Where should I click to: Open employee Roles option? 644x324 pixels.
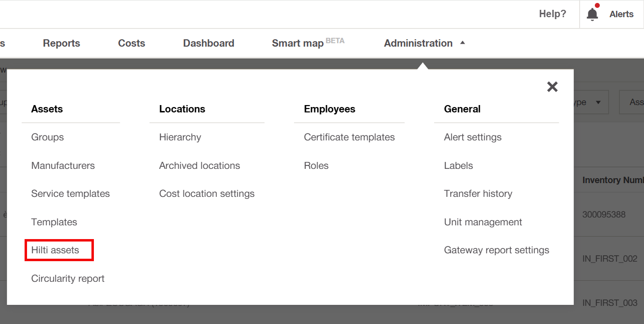point(316,166)
